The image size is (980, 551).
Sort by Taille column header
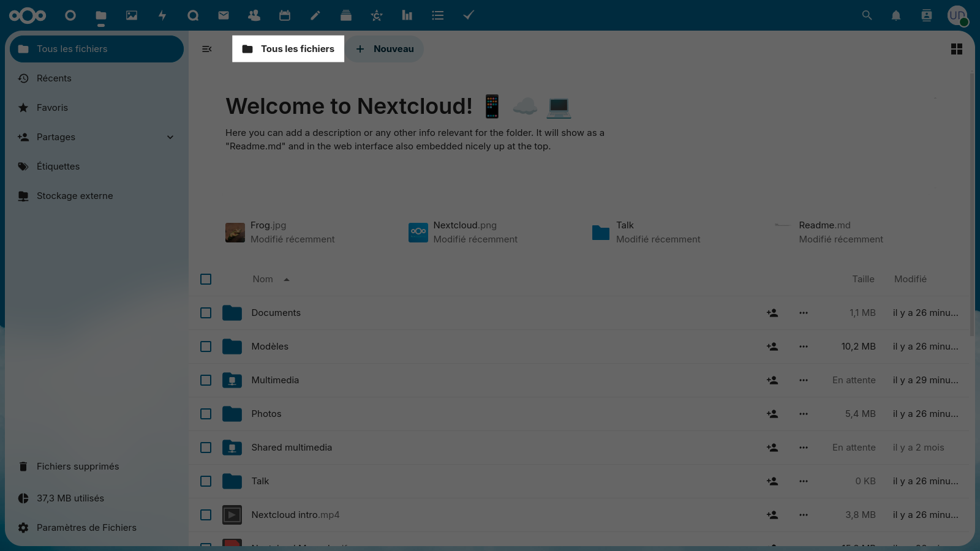click(x=863, y=279)
